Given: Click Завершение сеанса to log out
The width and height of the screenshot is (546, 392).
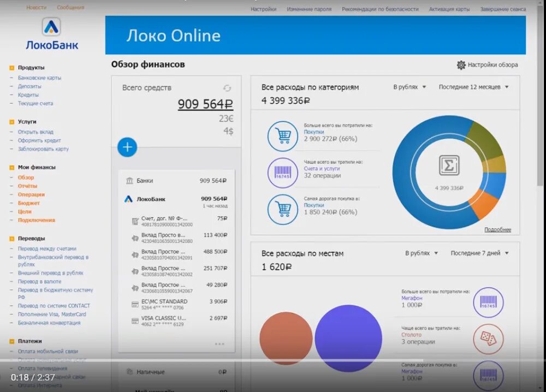Looking at the screenshot, I should tap(503, 9).
